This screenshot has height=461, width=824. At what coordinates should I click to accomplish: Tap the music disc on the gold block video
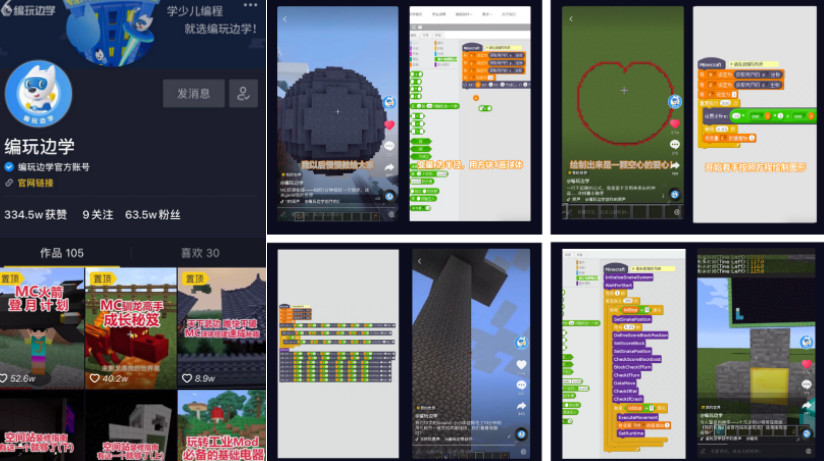pos(807,434)
